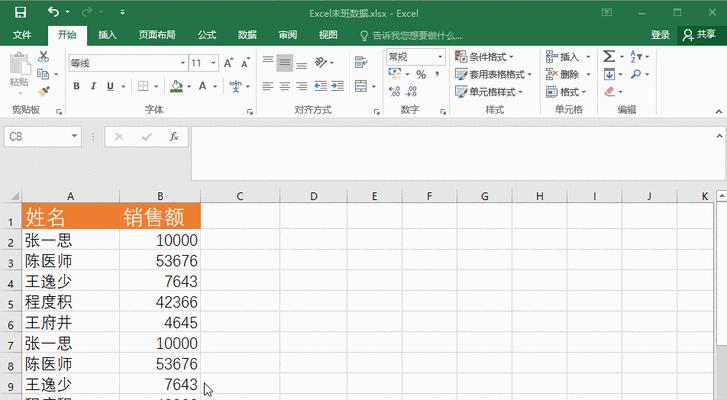Click the Name Box showing C8
The width and height of the screenshot is (727, 400).
coord(43,137)
